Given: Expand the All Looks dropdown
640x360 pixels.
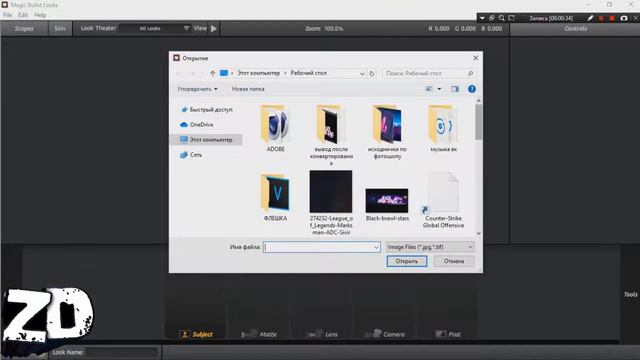Looking at the screenshot, I should click(x=155, y=28).
